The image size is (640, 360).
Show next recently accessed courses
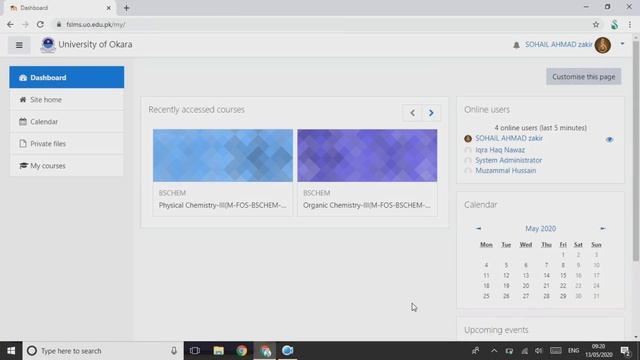coord(431,113)
